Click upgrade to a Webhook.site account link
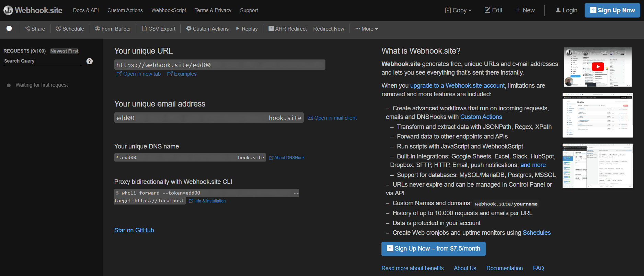This screenshot has height=276, width=644. click(x=457, y=86)
